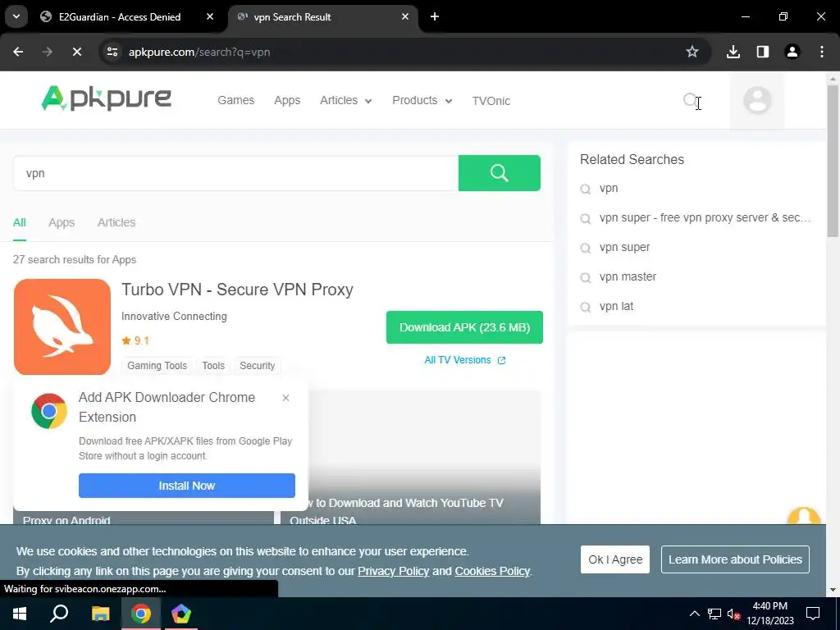Image resolution: width=840 pixels, height=630 pixels.
Task: Click Install Now button
Action: point(187,486)
